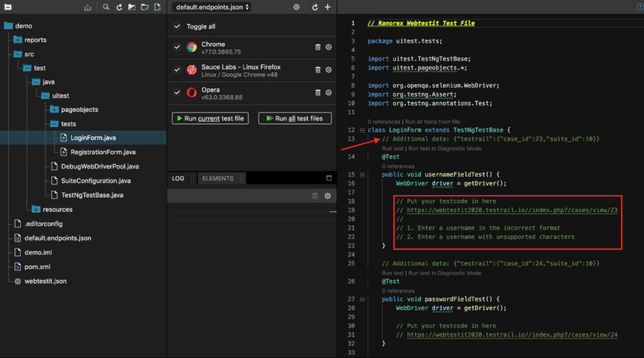
Task: Run the current test file
Action: (210, 118)
